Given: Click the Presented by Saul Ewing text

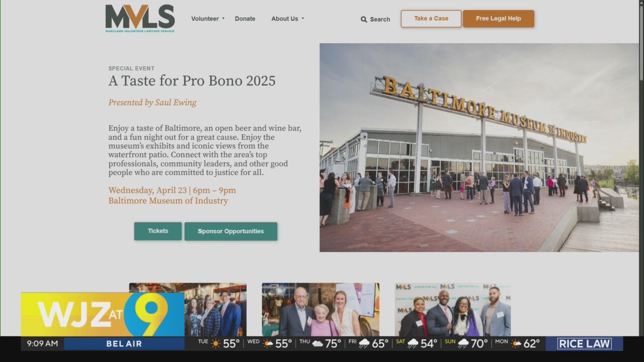Looking at the screenshot, I should pos(152,103).
